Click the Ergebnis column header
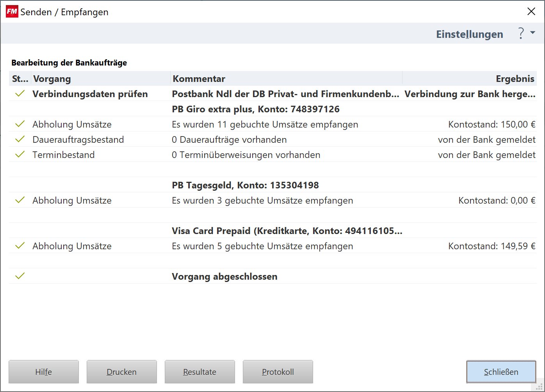Screen dimensions: 545x392 click(470, 79)
